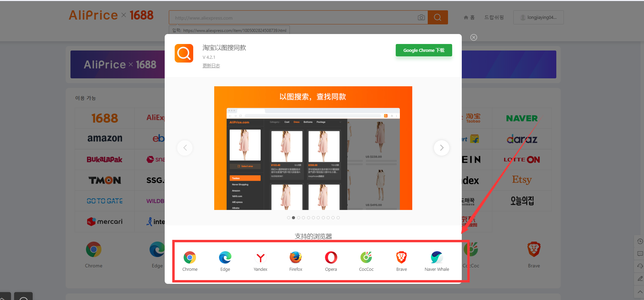Select the active second carousel pagination dot
This screenshot has height=300, width=644.
click(293, 218)
